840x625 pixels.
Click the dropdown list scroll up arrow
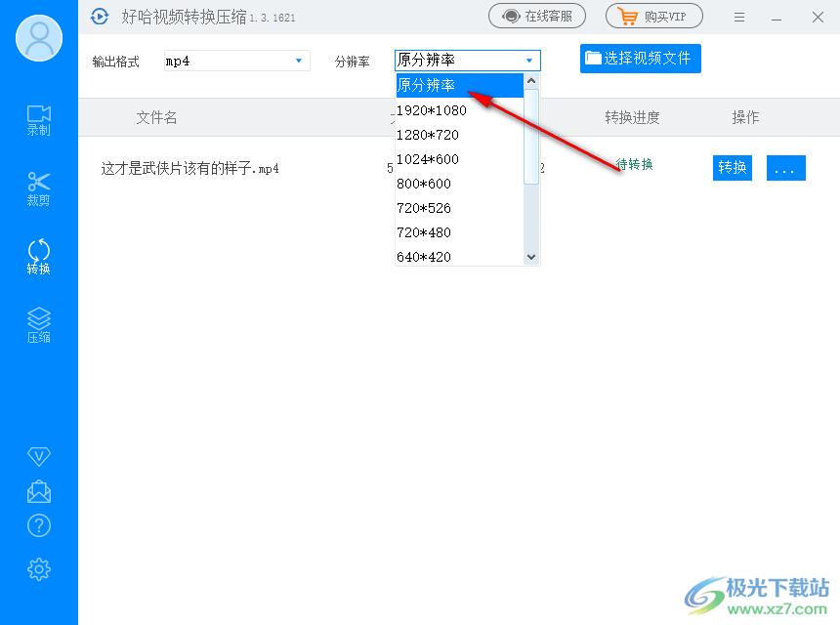[x=531, y=81]
